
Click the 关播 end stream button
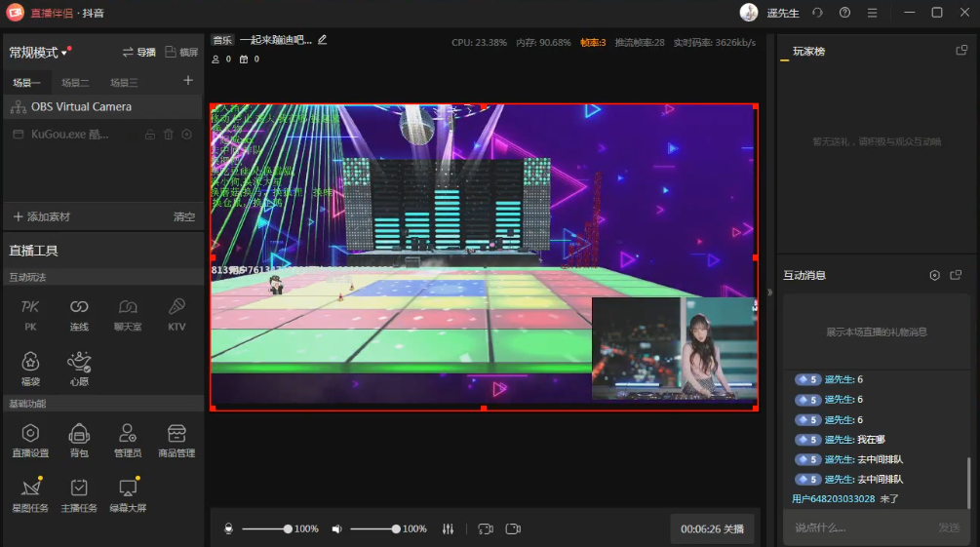tap(712, 528)
